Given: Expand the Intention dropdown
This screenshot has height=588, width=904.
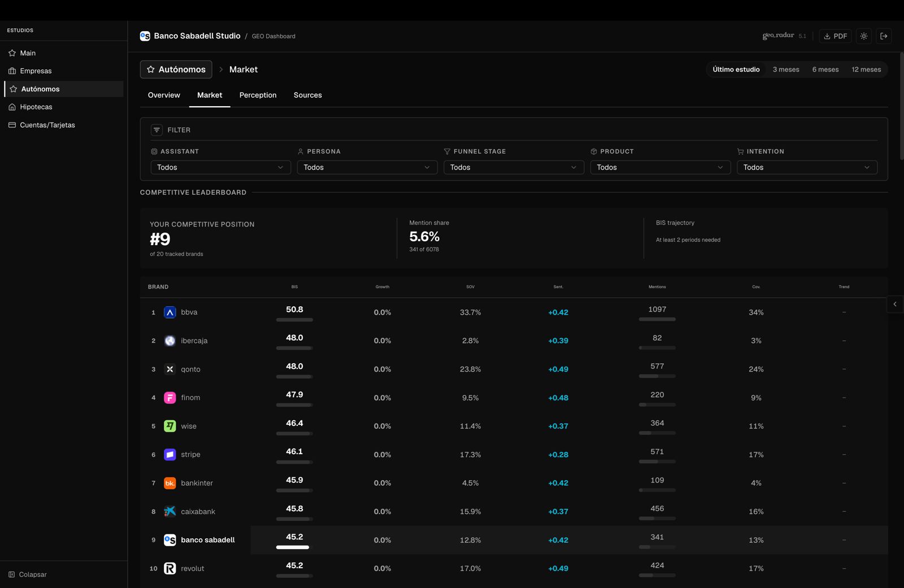Looking at the screenshot, I should (806, 167).
